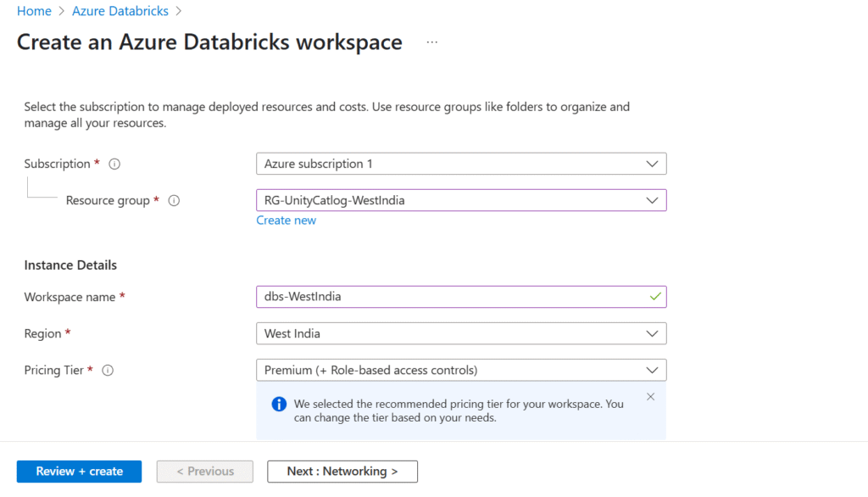868x497 pixels.
Task: Click the Workspace name input field
Action: coord(461,297)
